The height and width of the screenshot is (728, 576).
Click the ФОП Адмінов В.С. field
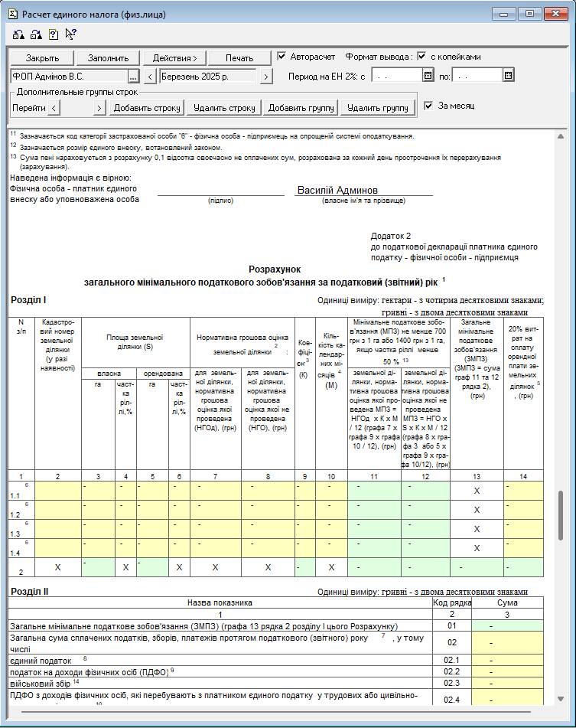pyautogui.click(x=69, y=77)
